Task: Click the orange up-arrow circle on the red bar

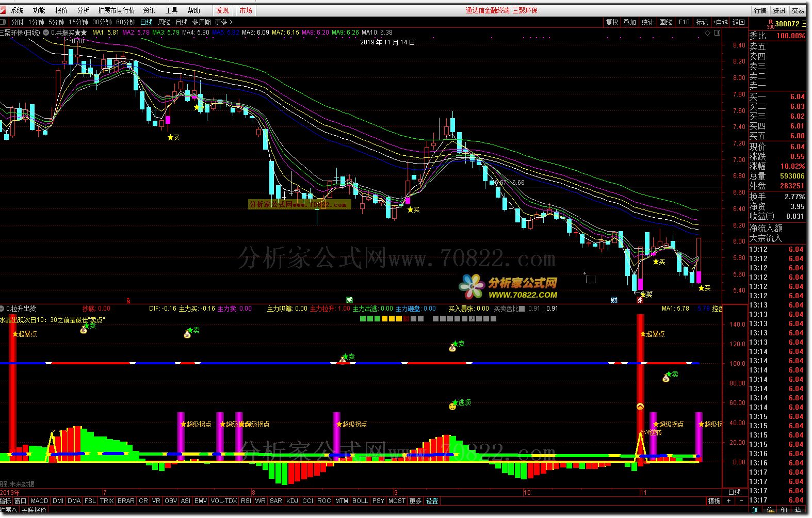Action: click(640, 407)
